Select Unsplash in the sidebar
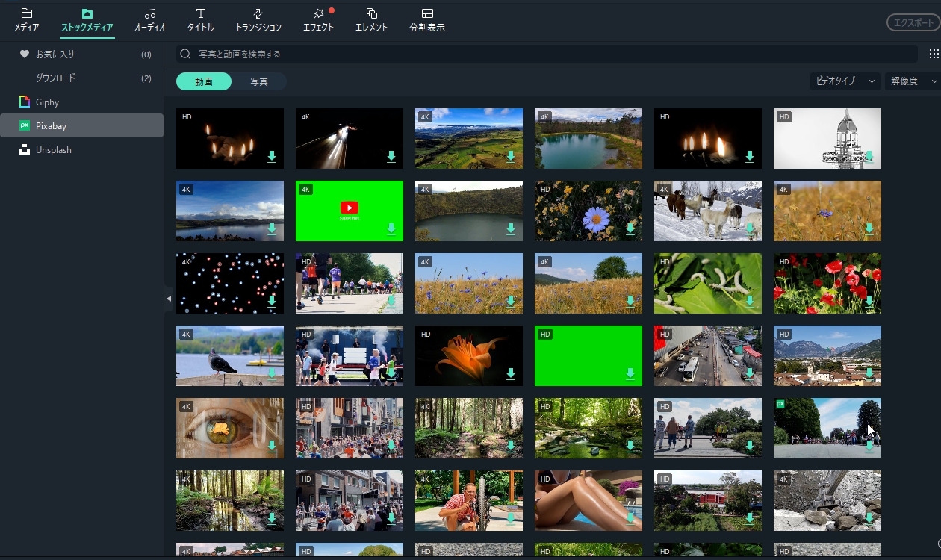Viewport: 941px width, 560px height. pos(54,150)
